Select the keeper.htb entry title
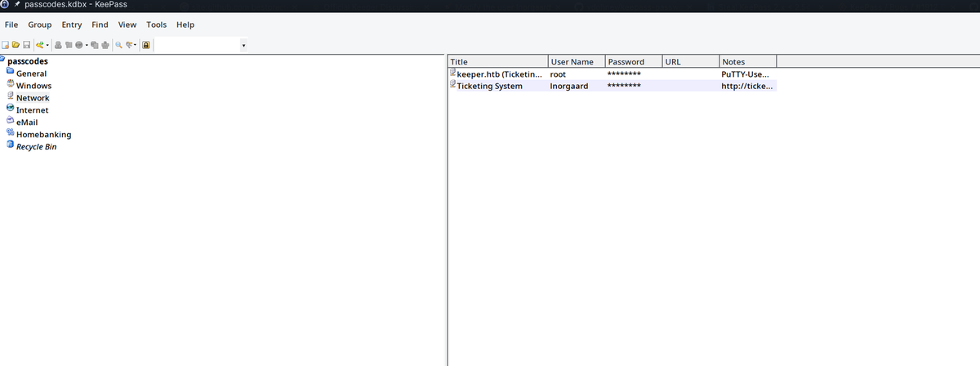 point(499,74)
